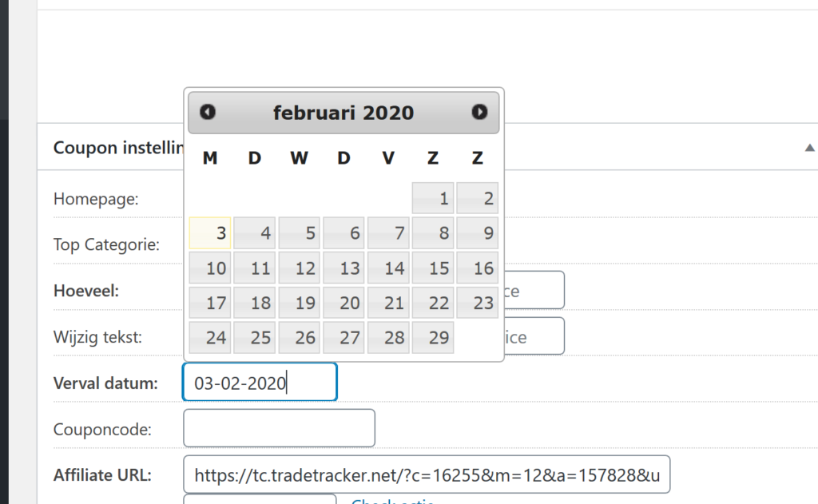Image resolution: width=818 pixels, height=504 pixels.
Task: Select February 27 in the calendar
Action: click(343, 338)
